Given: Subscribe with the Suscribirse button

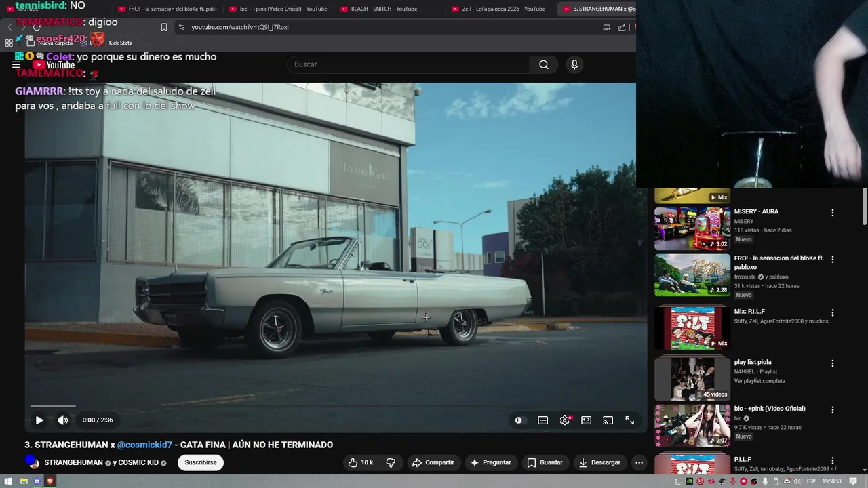Looking at the screenshot, I should click(x=201, y=462).
